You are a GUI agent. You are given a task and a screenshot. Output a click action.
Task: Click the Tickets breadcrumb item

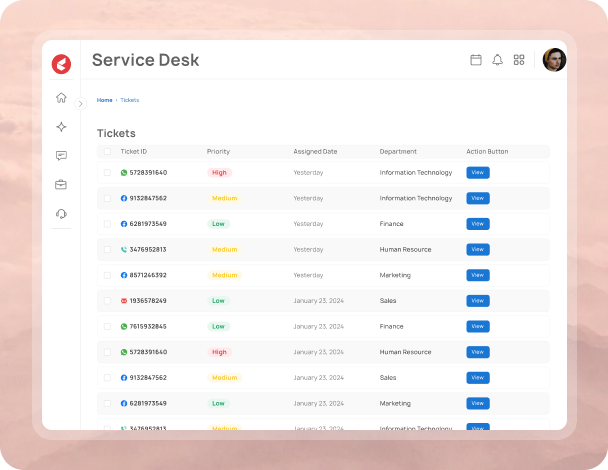[x=130, y=100]
